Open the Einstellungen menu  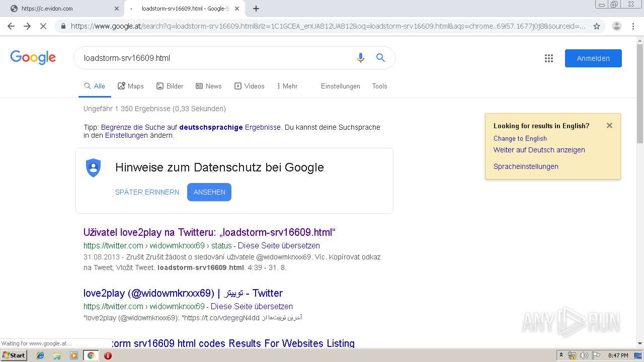click(x=341, y=86)
